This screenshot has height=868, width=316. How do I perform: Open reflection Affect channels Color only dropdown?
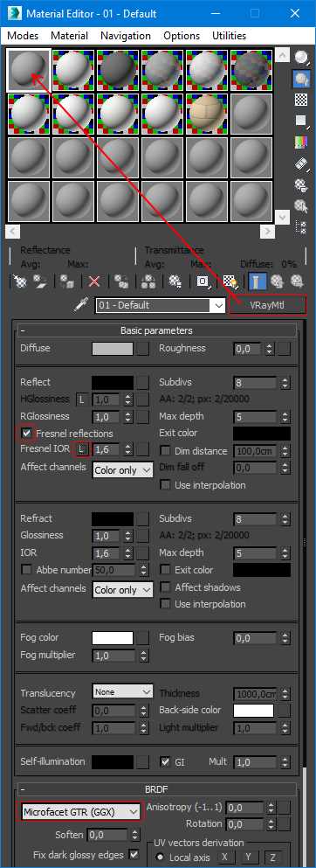click(122, 470)
